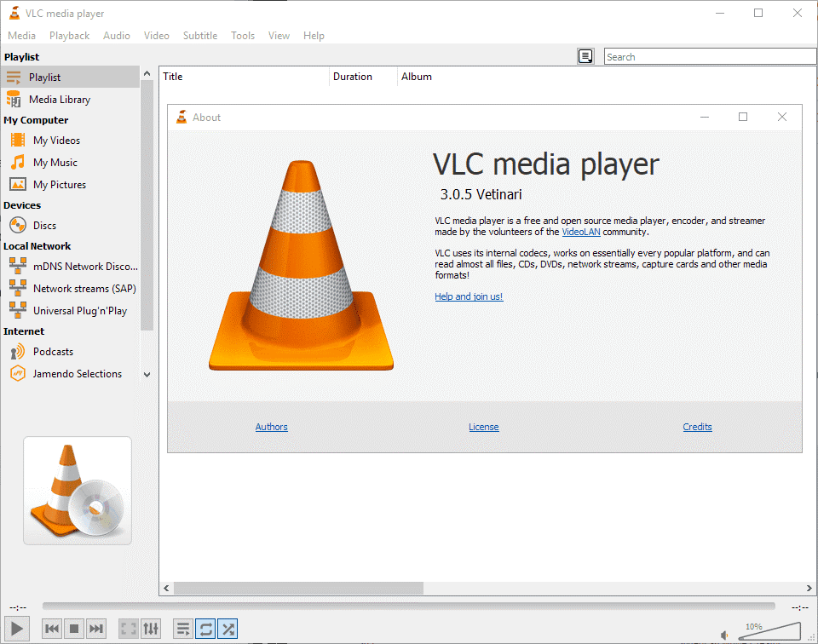818x644 pixels.
Task: View the VLC License information
Action: (484, 427)
